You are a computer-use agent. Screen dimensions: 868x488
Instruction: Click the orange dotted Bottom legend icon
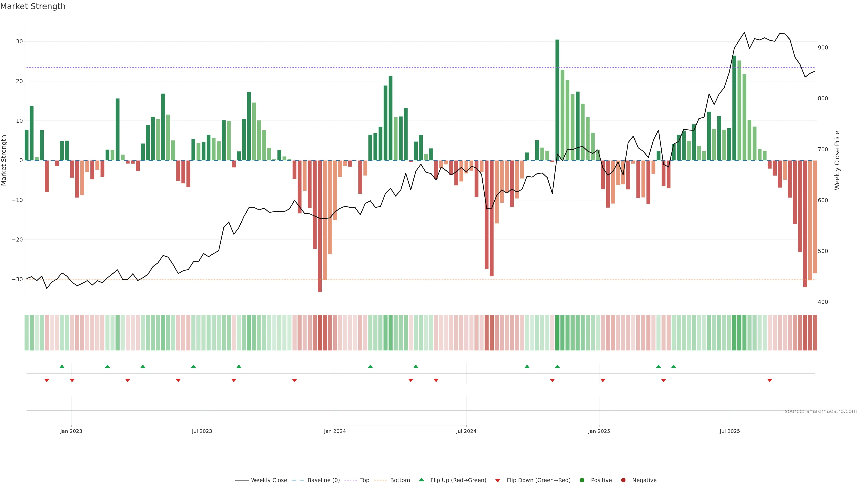point(380,480)
